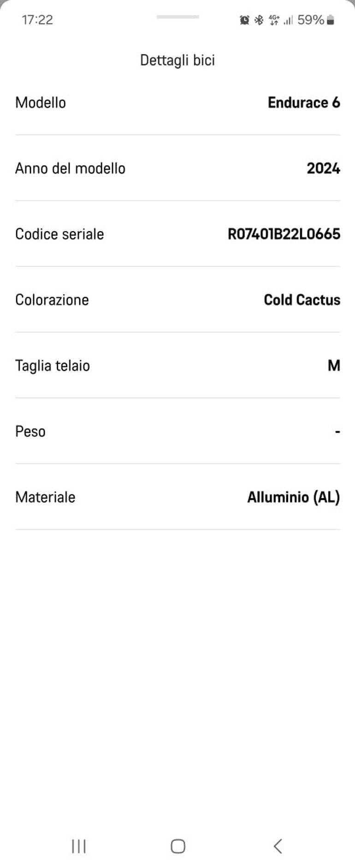
Task: Tap the Peso row label
Action: coord(30,431)
